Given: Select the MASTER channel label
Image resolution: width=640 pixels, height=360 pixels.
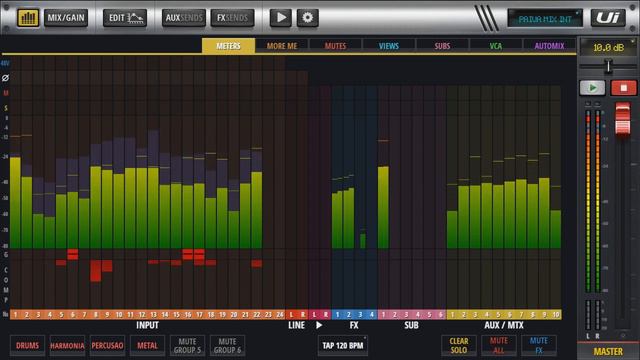Looking at the screenshot, I should (x=608, y=351).
